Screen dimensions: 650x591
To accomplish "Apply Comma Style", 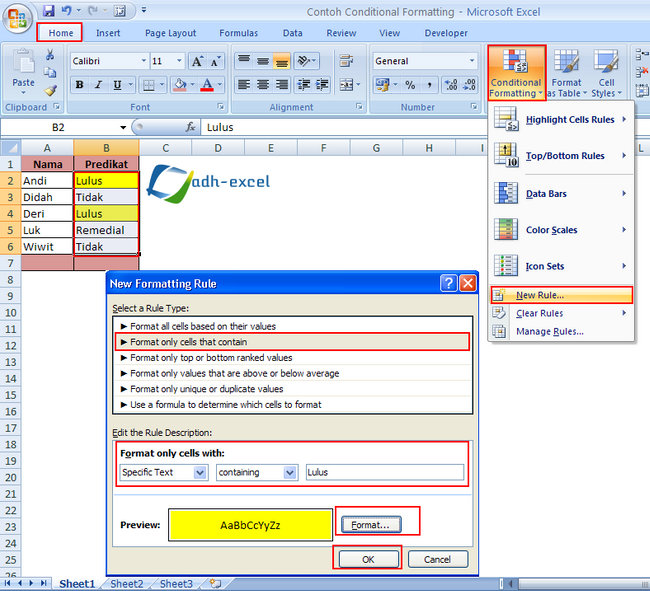I will tap(429, 85).
